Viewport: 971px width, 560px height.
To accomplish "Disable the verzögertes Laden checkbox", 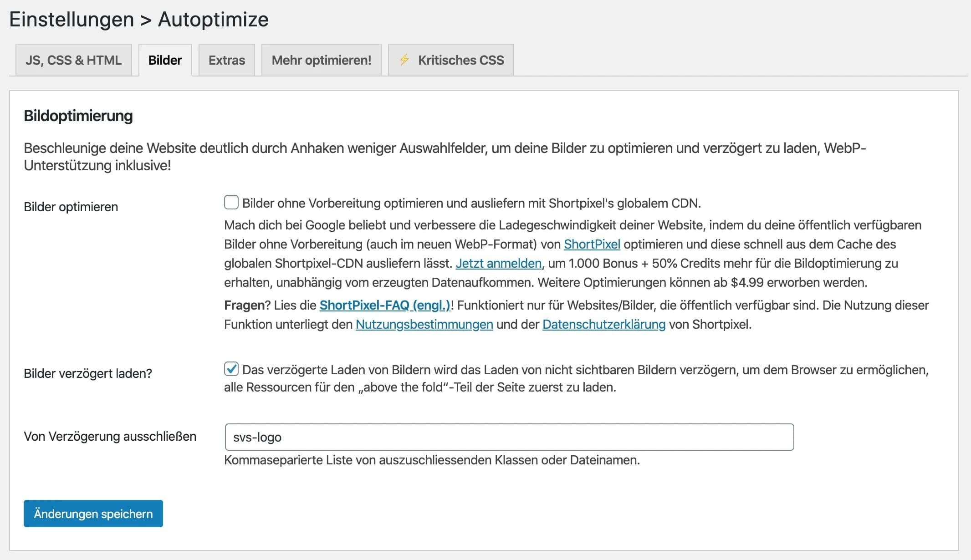I will point(232,369).
